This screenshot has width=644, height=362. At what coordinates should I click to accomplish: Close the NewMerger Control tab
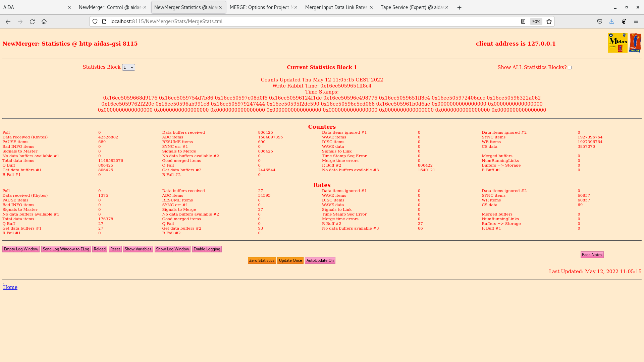(x=145, y=7)
